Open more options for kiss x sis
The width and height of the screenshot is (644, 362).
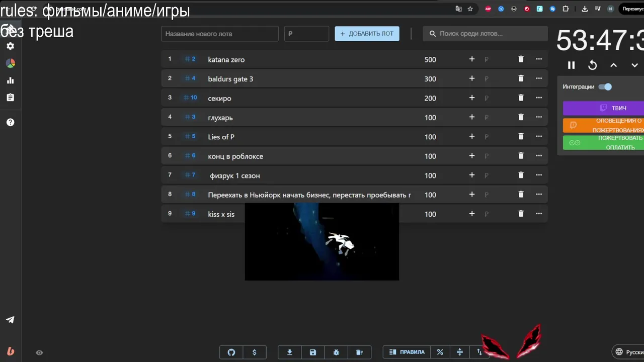coord(539,214)
